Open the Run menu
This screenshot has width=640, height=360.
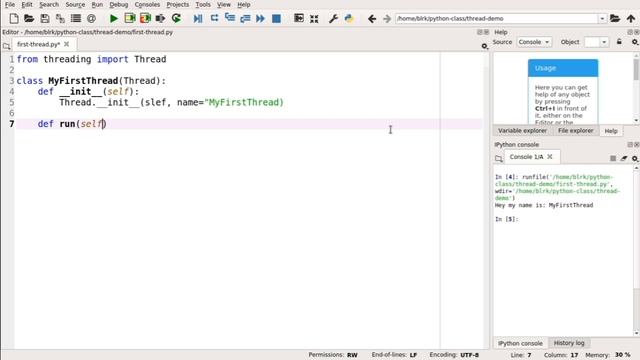coord(97,4)
